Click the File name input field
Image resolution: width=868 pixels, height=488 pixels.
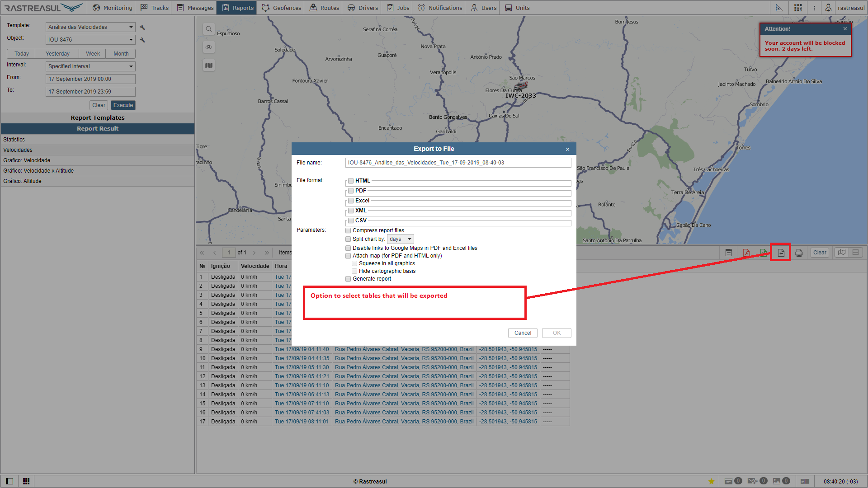[x=458, y=163]
